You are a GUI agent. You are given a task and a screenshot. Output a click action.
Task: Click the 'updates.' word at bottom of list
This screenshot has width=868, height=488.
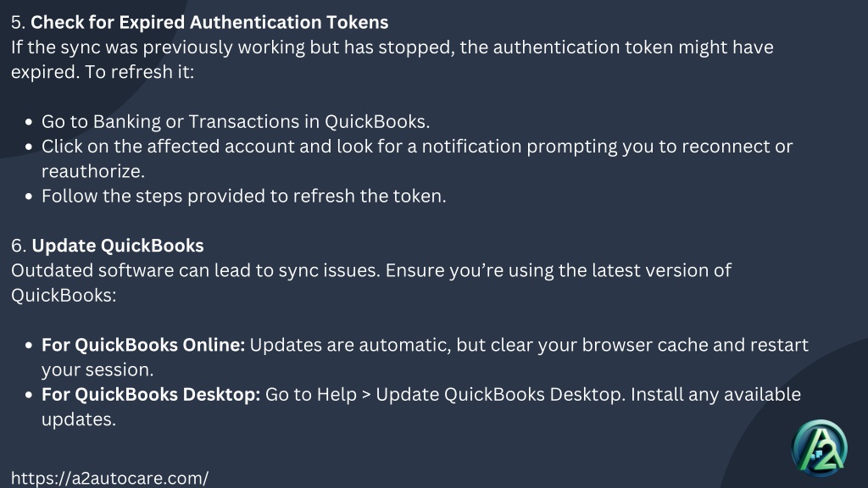pyautogui.click(x=79, y=419)
